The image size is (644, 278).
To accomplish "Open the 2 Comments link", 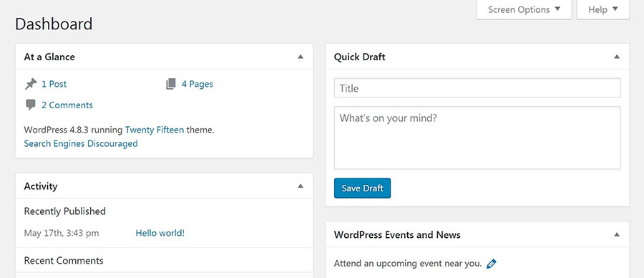I will pos(67,105).
